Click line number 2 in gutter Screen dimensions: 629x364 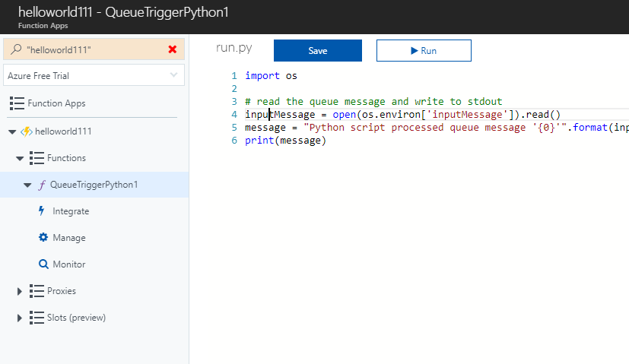234,89
